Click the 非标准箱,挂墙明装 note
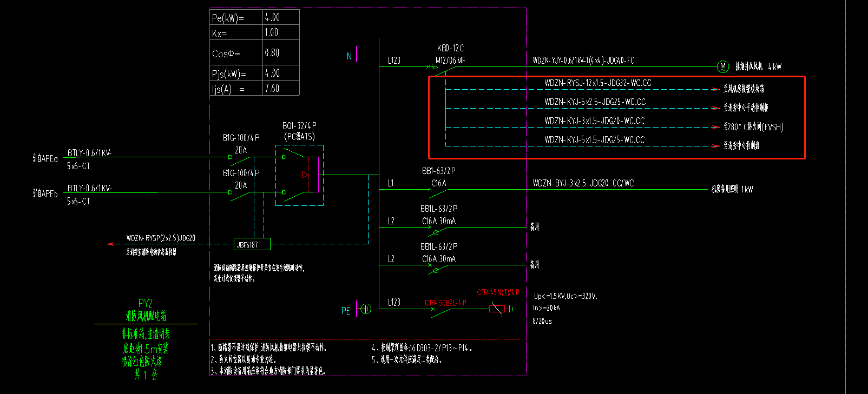868x394 pixels. pos(146,333)
